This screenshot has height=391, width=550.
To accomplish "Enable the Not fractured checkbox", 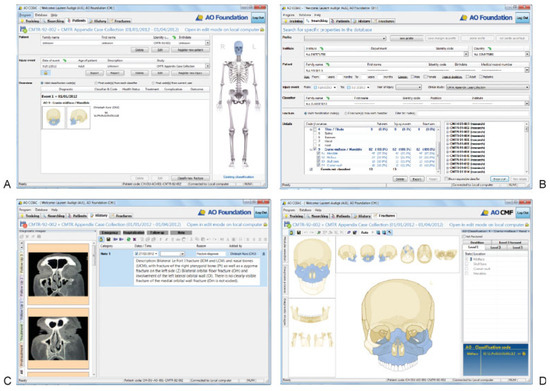I will tap(464, 237).
